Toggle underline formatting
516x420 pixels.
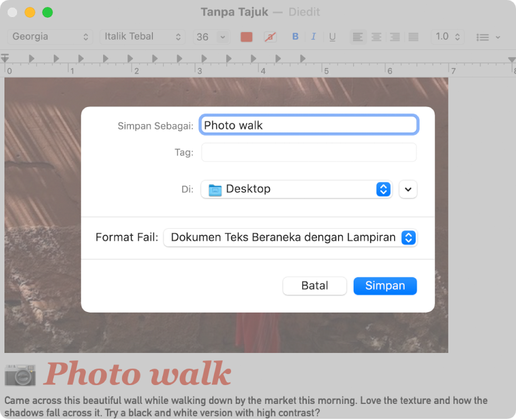333,37
